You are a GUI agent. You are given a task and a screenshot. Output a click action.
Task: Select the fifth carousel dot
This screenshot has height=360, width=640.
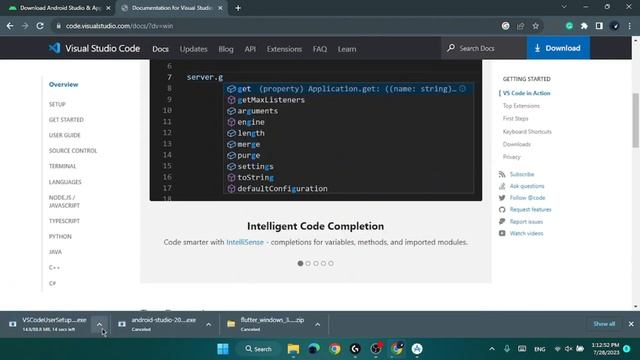click(x=331, y=263)
